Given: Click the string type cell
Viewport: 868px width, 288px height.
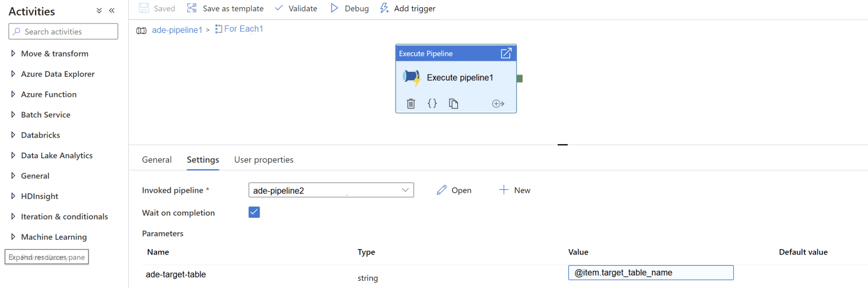Looking at the screenshot, I should tap(368, 277).
